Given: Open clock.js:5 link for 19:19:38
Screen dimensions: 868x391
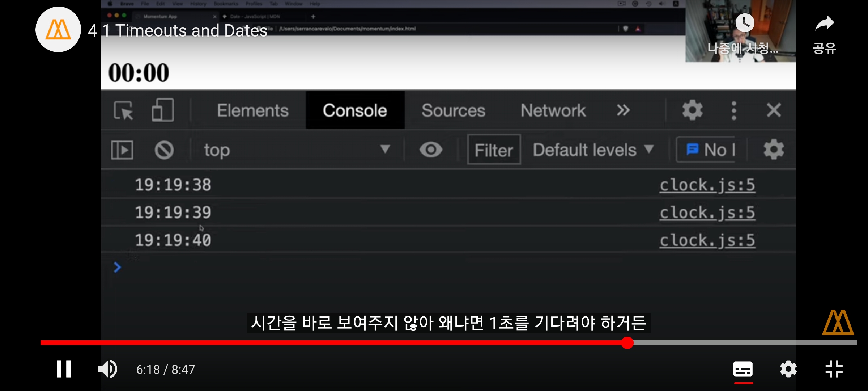Looking at the screenshot, I should [707, 185].
